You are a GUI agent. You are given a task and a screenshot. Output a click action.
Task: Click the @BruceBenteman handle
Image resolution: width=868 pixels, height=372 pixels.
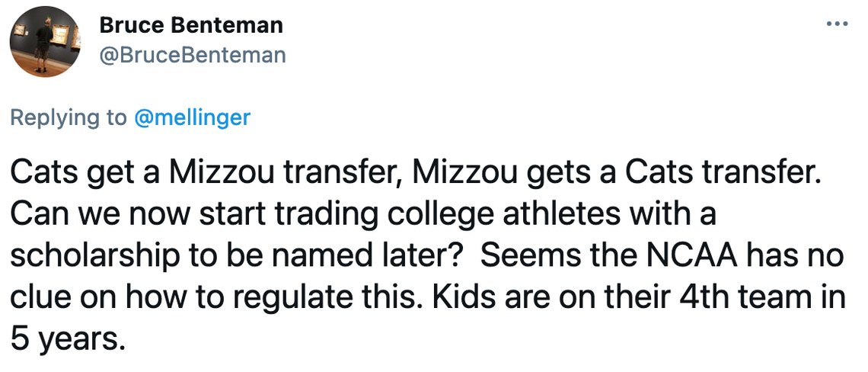click(193, 55)
